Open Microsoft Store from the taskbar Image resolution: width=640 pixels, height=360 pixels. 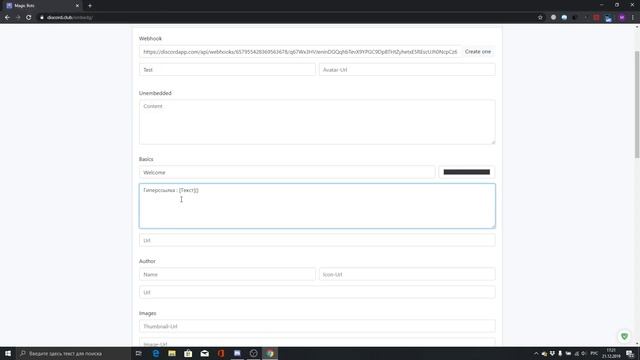tap(188, 353)
